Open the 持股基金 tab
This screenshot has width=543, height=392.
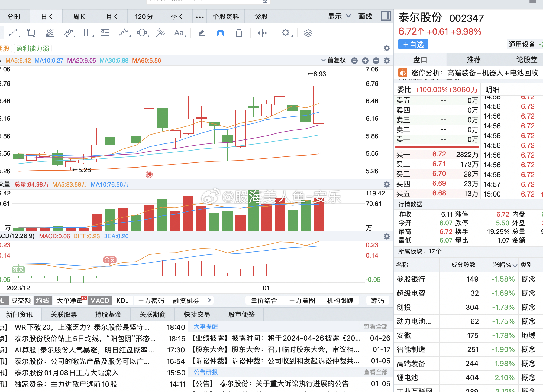[x=108, y=314]
